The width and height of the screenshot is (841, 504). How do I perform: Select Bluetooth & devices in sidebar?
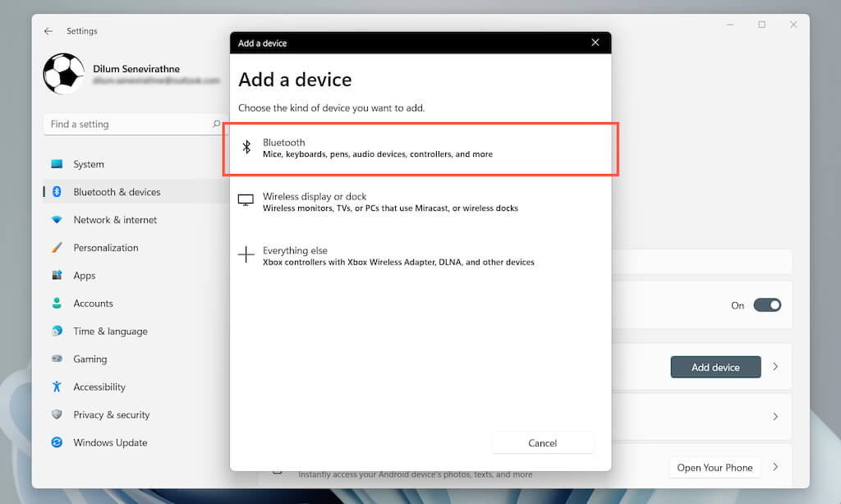tap(136, 192)
